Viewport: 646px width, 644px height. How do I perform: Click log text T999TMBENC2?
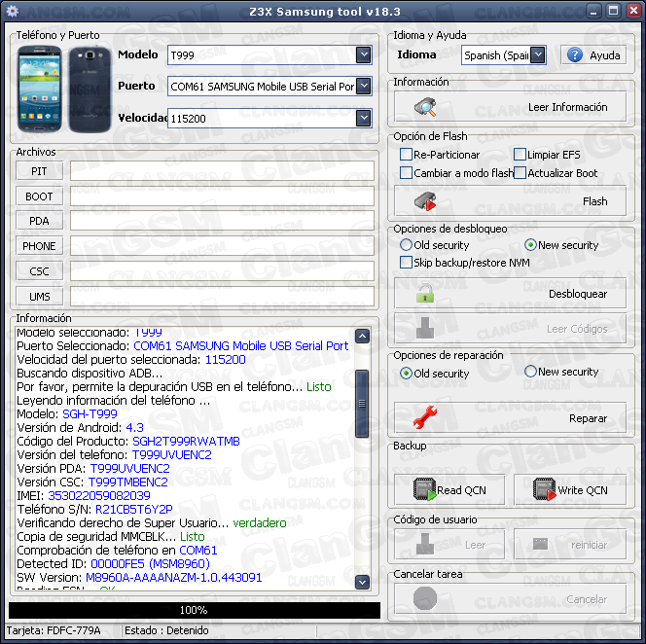[x=128, y=483]
